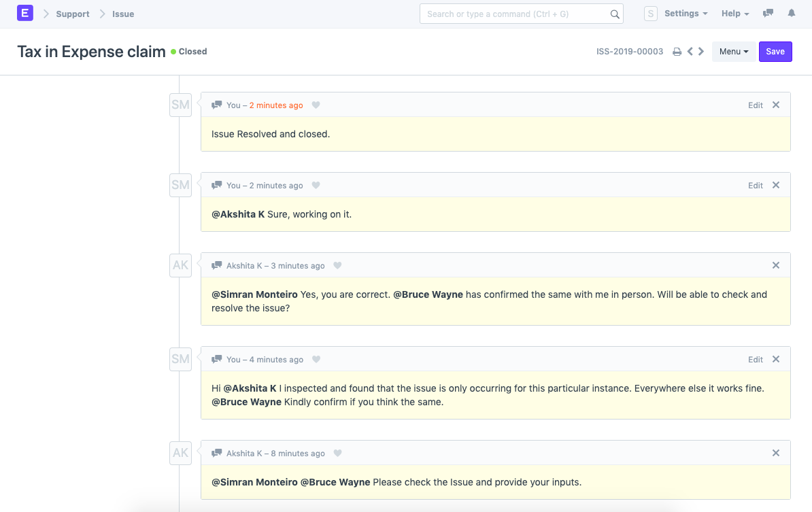812x512 pixels.
Task: Click the ERPNext home logo icon
Action: 25,14
